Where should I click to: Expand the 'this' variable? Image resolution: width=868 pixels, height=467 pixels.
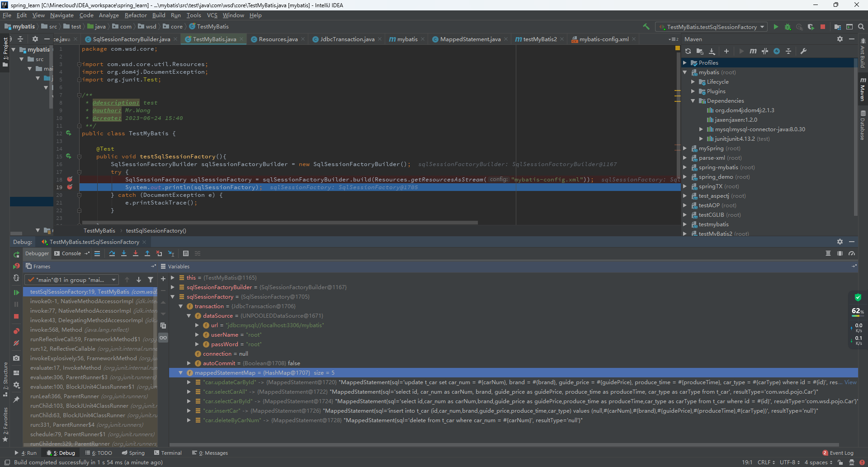pos(172,278)
